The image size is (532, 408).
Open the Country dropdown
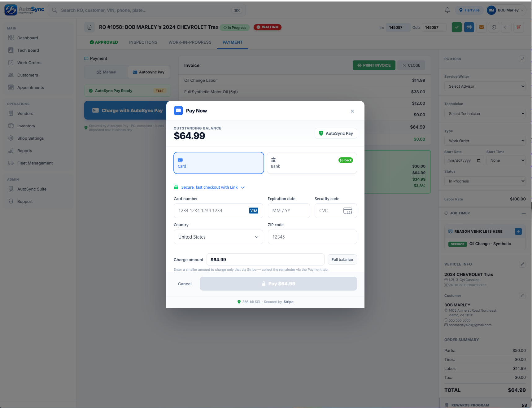(x=218, y=237)
